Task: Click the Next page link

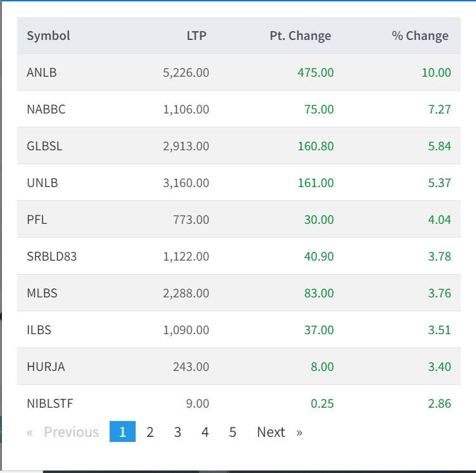Action: [279, 432]
